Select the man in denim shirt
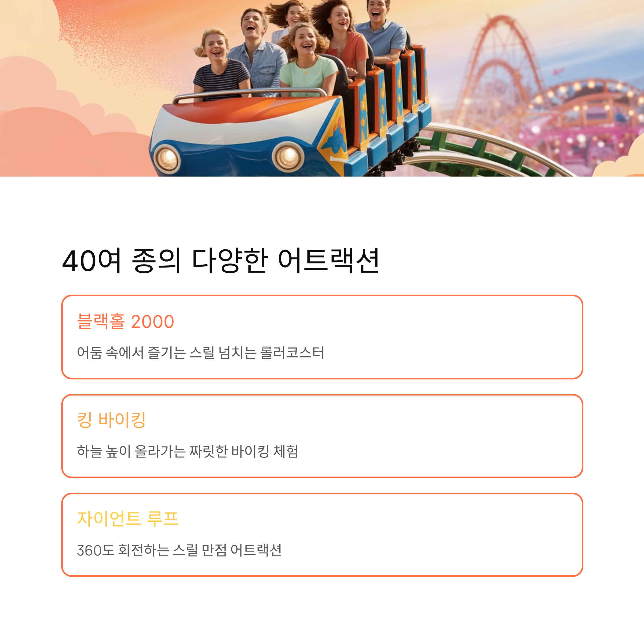 258,52
